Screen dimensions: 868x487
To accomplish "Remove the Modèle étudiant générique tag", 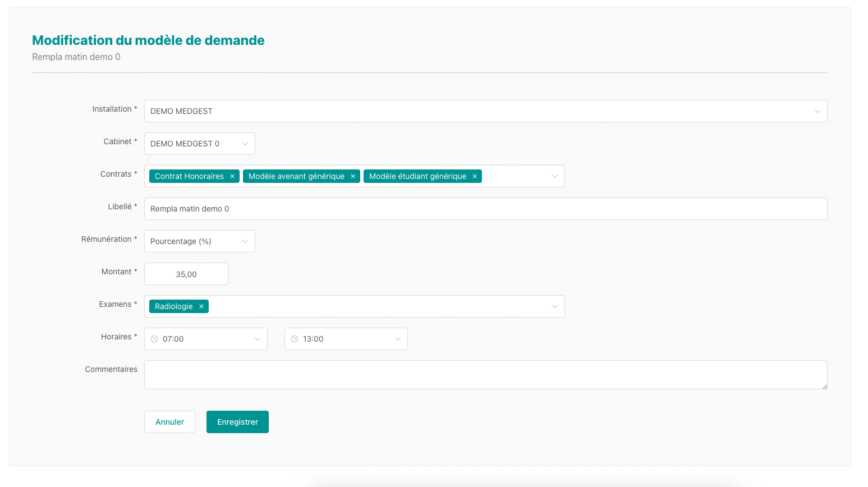I will click(x=475, y=176).
